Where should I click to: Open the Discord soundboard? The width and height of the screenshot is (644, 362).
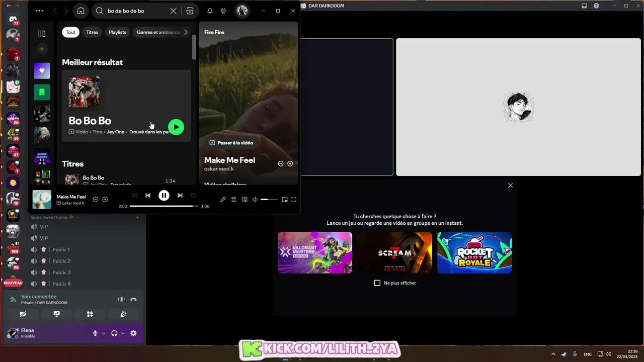point(123,314)
